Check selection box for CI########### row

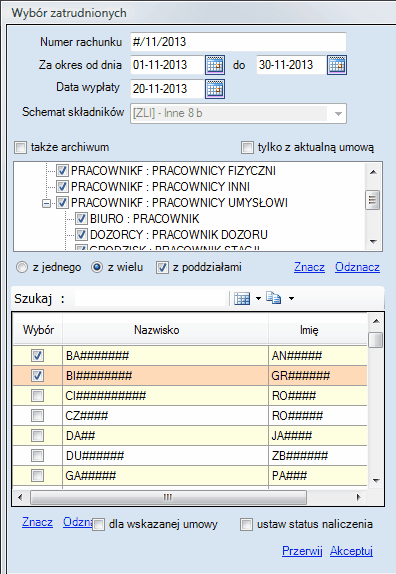(x=37, y=396)
